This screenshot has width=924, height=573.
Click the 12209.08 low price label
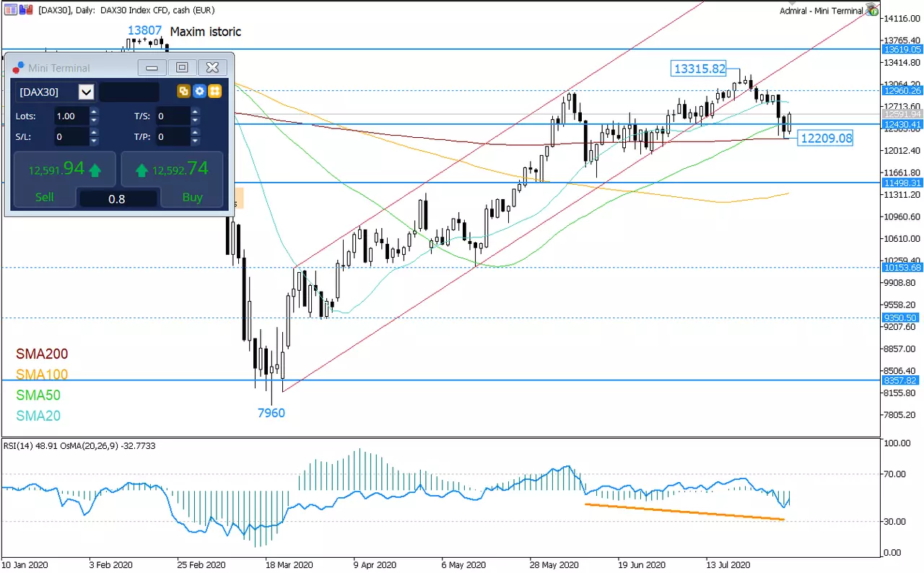(826, 138)
